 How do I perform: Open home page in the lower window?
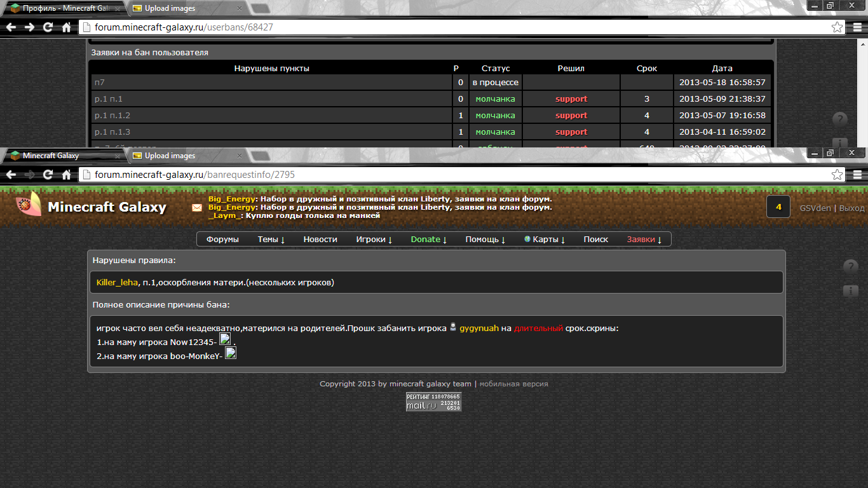point(66,174)
